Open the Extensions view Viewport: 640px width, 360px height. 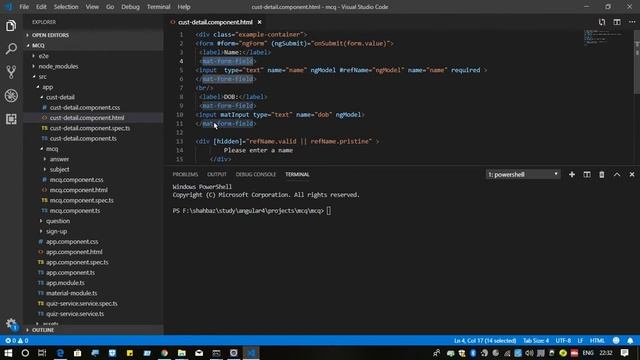pyautogui.click(x=11, y=119)
